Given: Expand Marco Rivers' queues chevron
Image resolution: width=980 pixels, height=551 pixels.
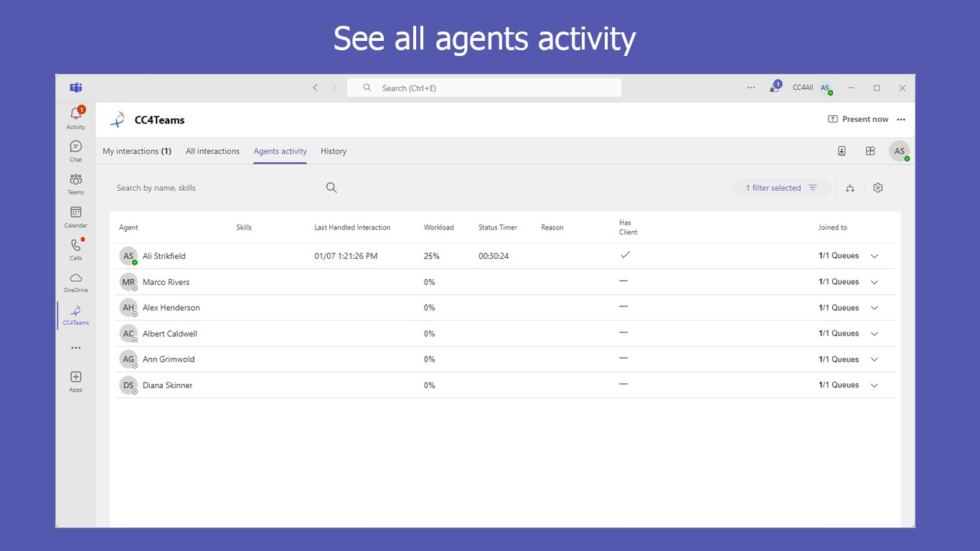Looking at the screenshot, I should [874, 282].
